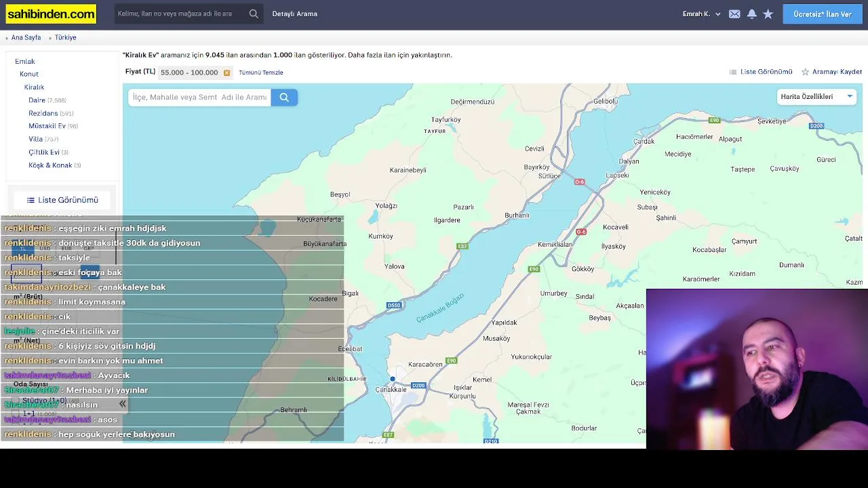Click the sahibinden.com logo
This screenshot has width=868, height=488.
[x=51, y=14]
